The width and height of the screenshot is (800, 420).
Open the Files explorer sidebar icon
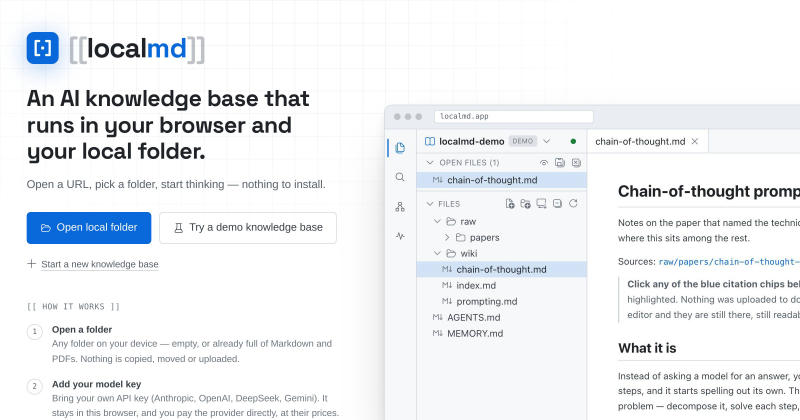[400, 147]
